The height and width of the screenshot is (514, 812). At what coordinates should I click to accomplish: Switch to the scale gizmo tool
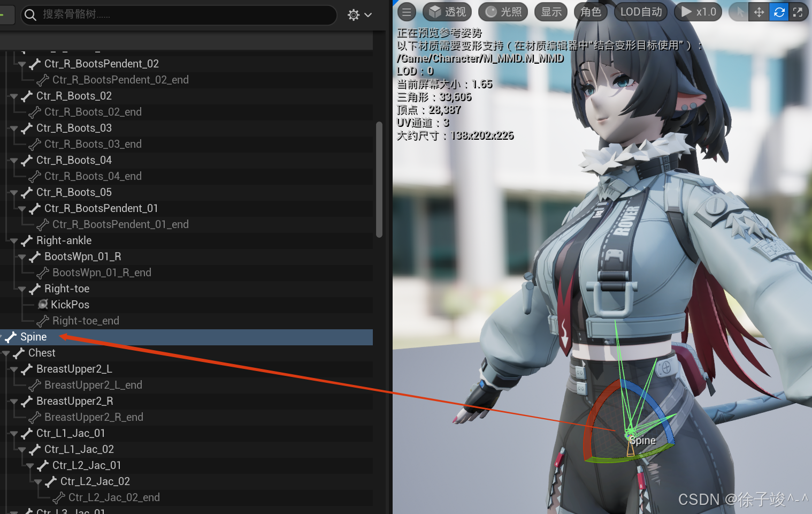[x=798, y=12]
